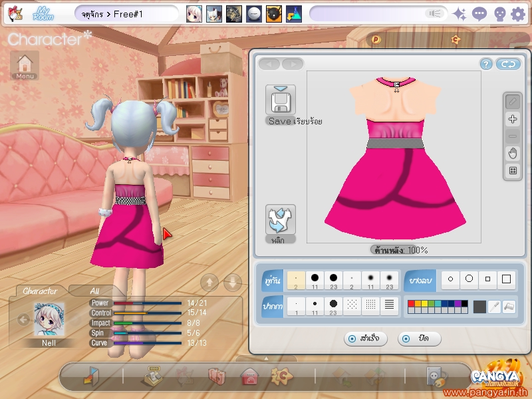Select the พู่กัน hard brush size 11

315,281
